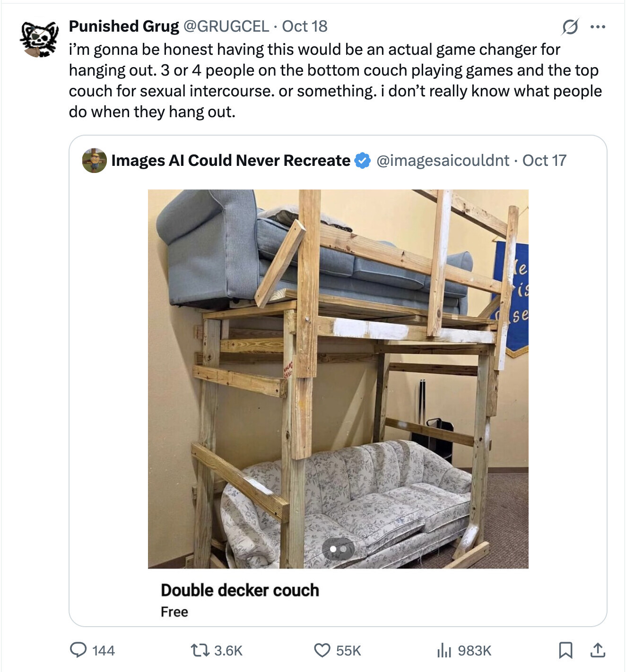Open the three-dot more options menu
Viewport: 626px width, 672px height.
pyautogui.click(x=598, y=27)
